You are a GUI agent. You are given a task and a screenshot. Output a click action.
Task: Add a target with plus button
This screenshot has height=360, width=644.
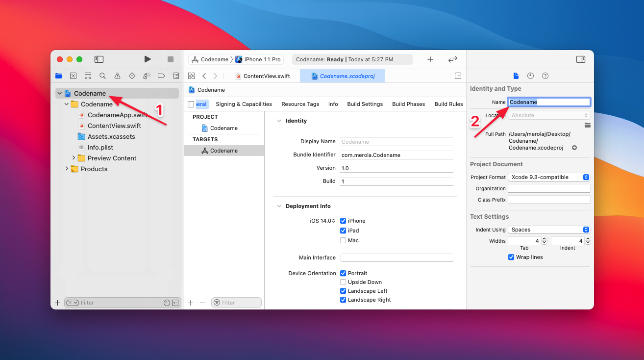click(191, 303)
